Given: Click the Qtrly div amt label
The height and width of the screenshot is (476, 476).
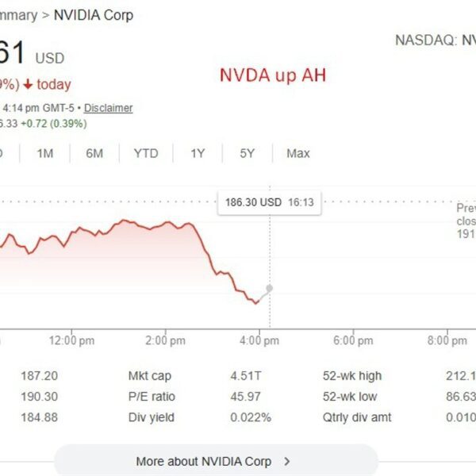Looking at the screenshot, I should pyautogui.click(x=356, y=417).
